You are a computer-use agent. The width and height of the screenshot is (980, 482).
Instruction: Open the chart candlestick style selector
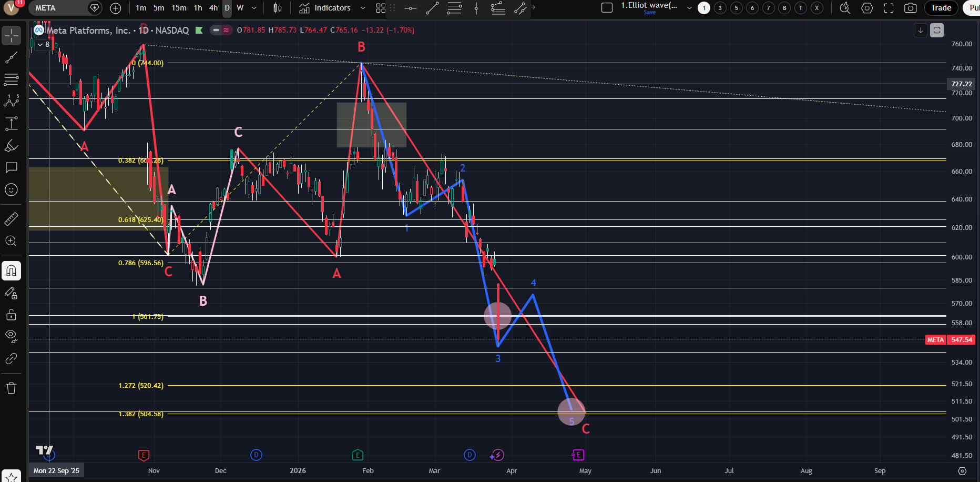coord(278,8)
